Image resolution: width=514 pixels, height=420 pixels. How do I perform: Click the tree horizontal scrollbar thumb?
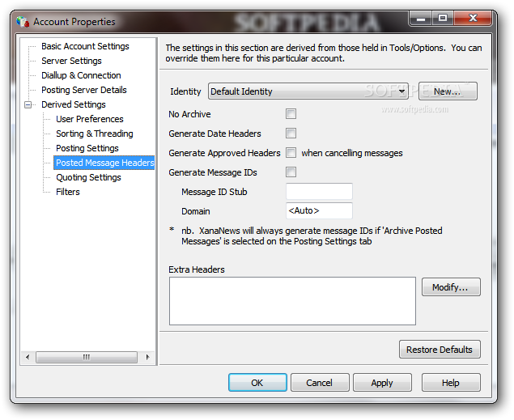pyautogui.click(x=87, y=357)
